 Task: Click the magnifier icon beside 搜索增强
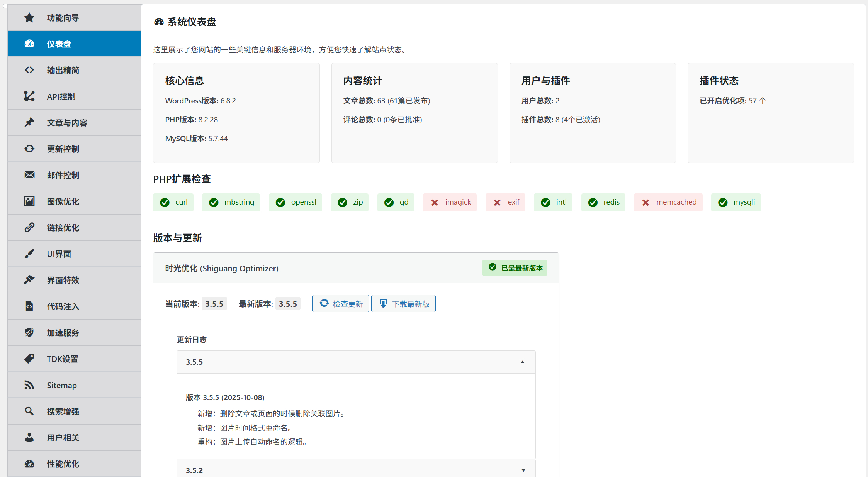(29, 411)
